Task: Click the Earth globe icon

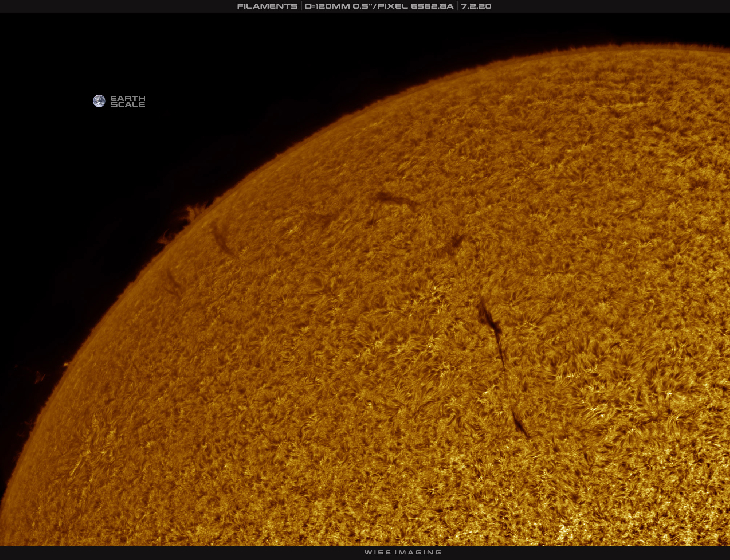Action: coord(99,101)
